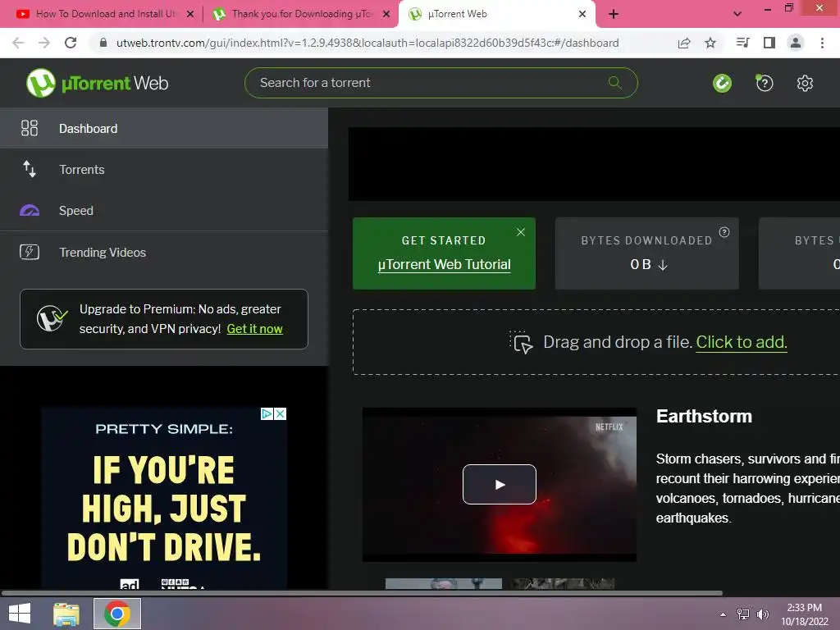The width and height of the screenshot is (840, 630).
Task: Go forward in browser history
Action: 44,43
